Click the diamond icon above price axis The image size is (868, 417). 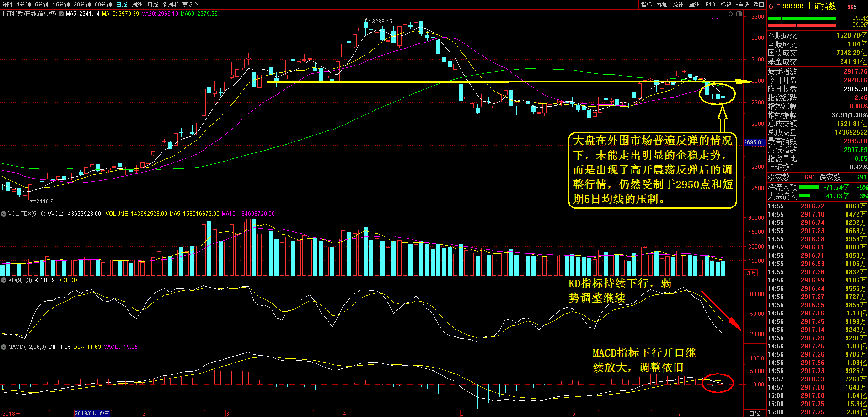pyautogui.click(x=731, y=14)
